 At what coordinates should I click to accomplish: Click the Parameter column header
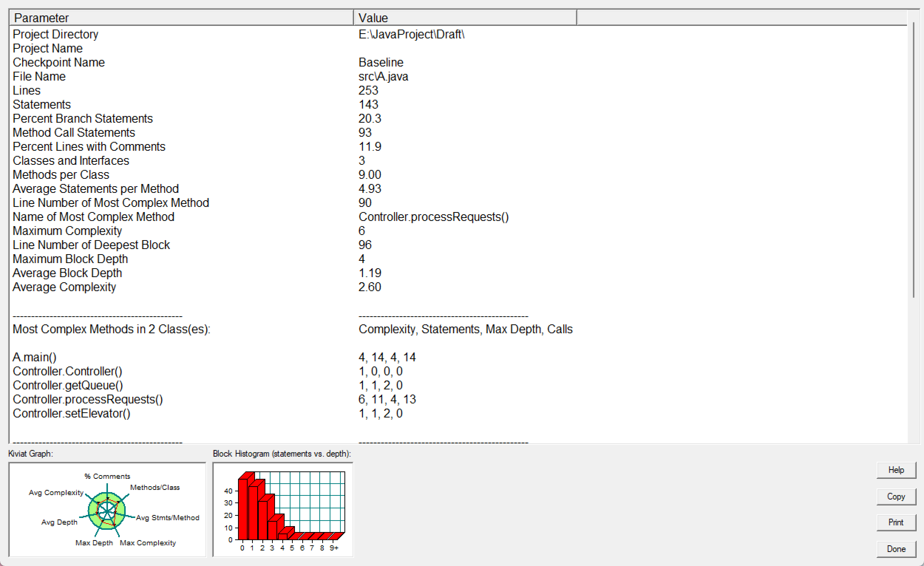(181, 18)
